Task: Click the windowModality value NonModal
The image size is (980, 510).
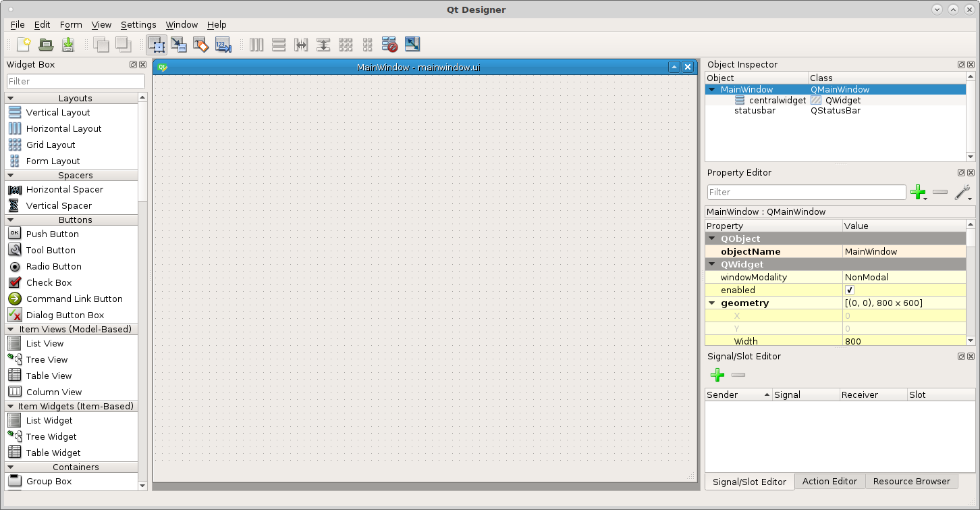Action: (904, 277)
